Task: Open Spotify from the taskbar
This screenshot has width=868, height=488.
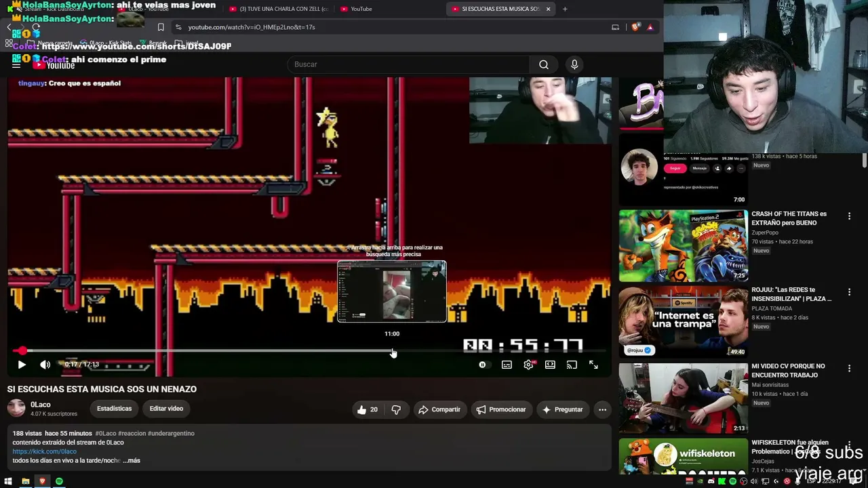Action: coord(59,481)
